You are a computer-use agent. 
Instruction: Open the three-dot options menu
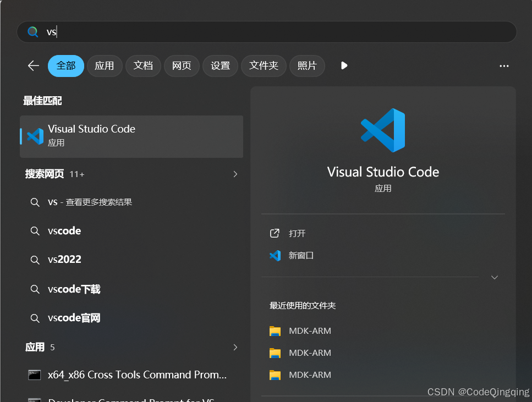[504, 66]
